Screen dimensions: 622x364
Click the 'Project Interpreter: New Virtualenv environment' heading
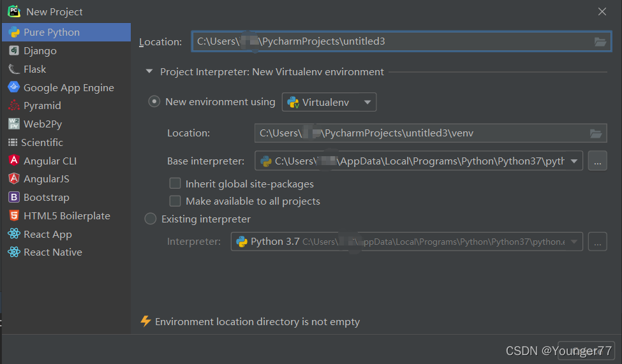coord(272,72)
